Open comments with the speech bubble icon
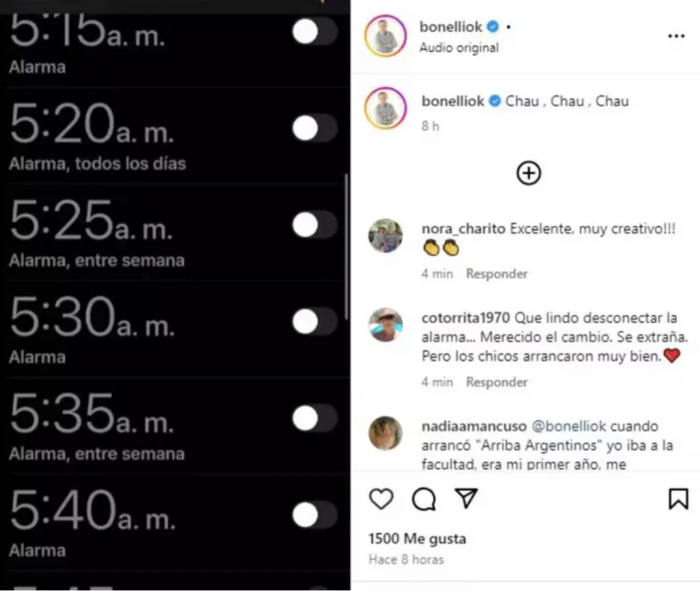This screenshot has height=591, width=700. [x=424, y=499]
